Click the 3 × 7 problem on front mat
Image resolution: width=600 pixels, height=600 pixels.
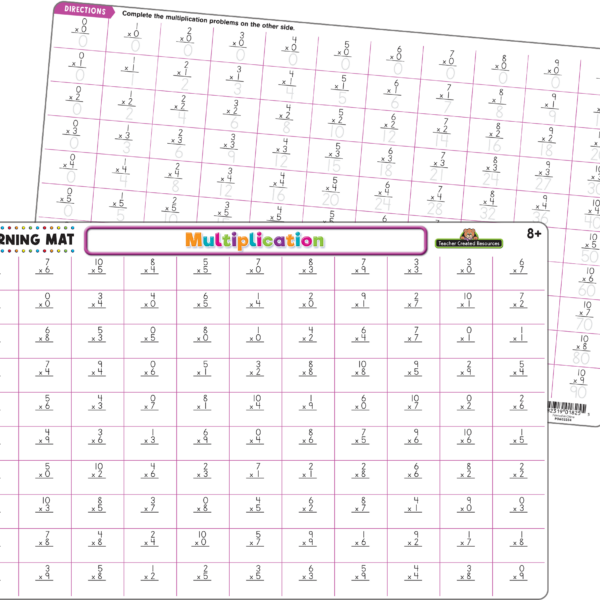click(150, 505)
